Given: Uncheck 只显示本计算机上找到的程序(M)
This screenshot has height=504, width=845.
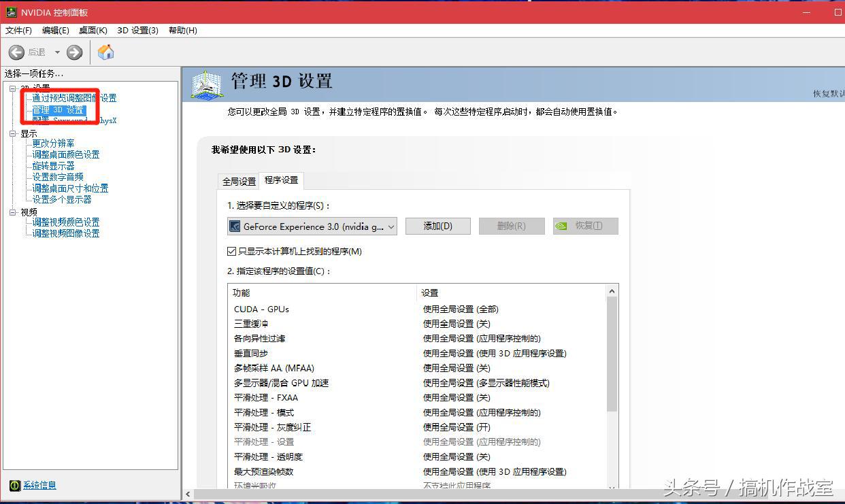Looking at the screenshot, I should click(231, 251).
